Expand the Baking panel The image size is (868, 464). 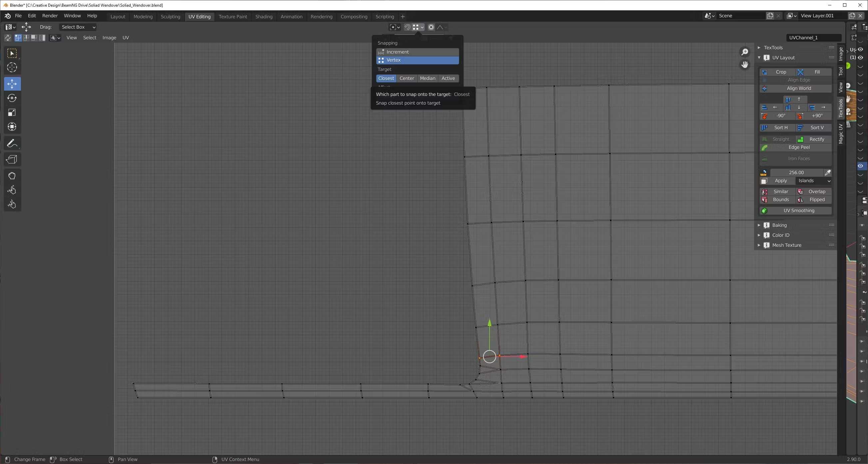tap(779, 225)
